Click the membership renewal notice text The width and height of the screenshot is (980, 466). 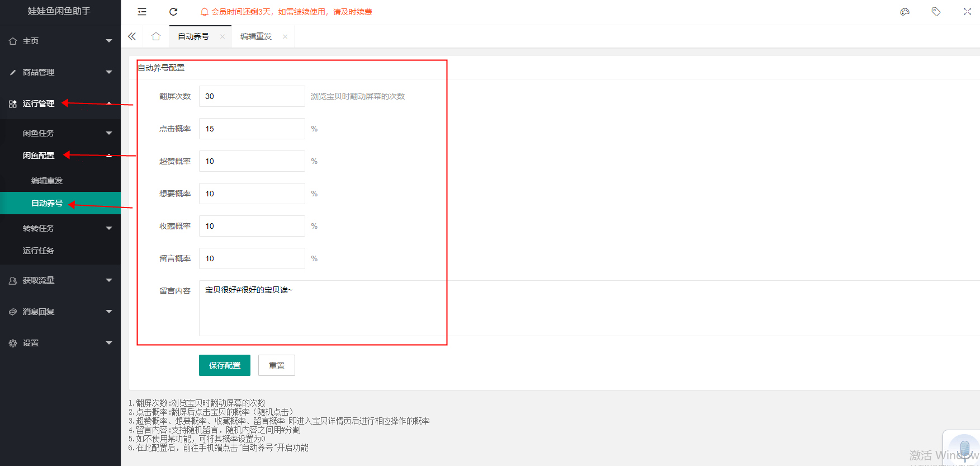click(292, 12)
